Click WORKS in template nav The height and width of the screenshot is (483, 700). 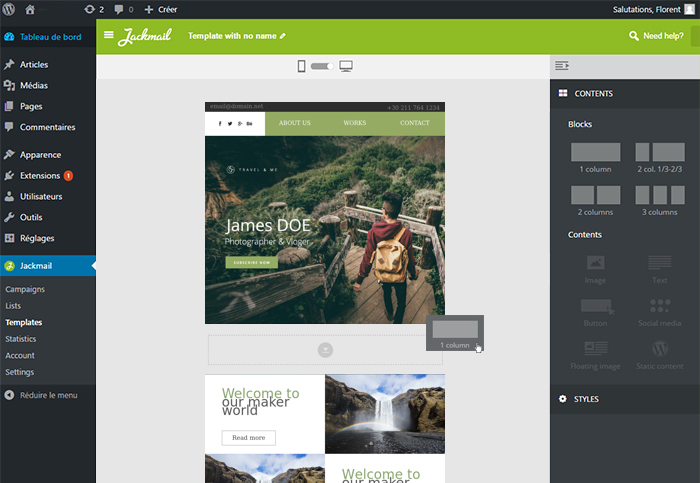pos(355,123)
